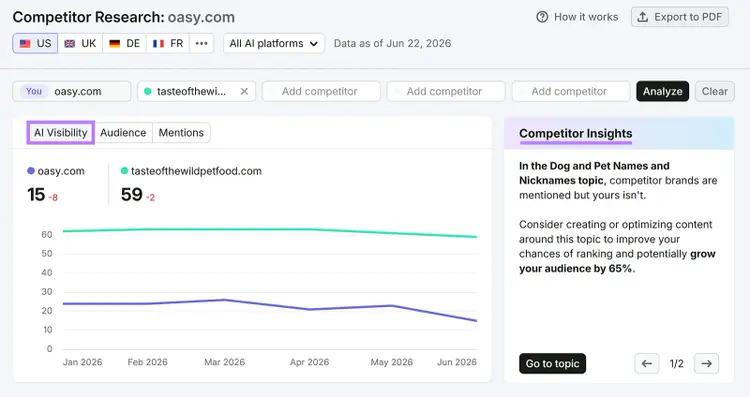Click the Export to PDF button
This screenshot has width=750, height=397.
point(680,17)
